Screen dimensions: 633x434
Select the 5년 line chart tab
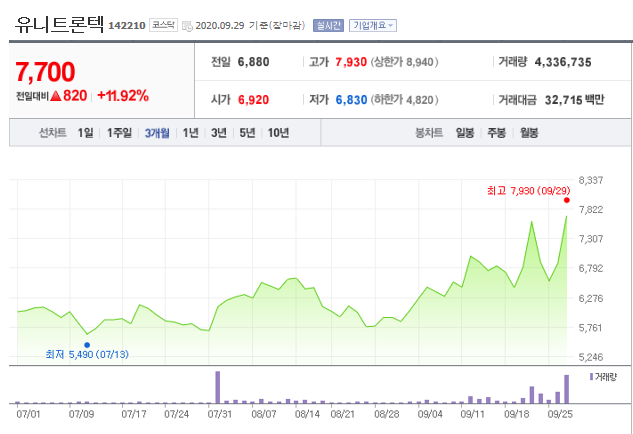[x=247, y=132]
